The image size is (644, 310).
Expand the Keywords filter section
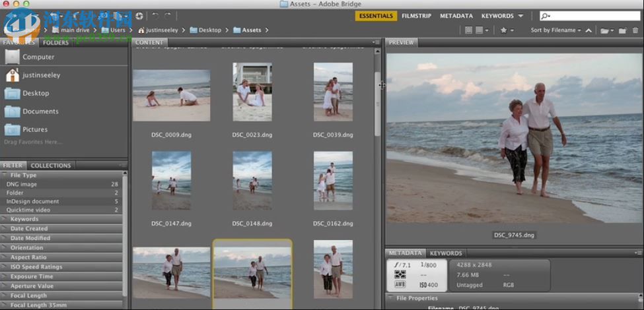coord(5,219)
